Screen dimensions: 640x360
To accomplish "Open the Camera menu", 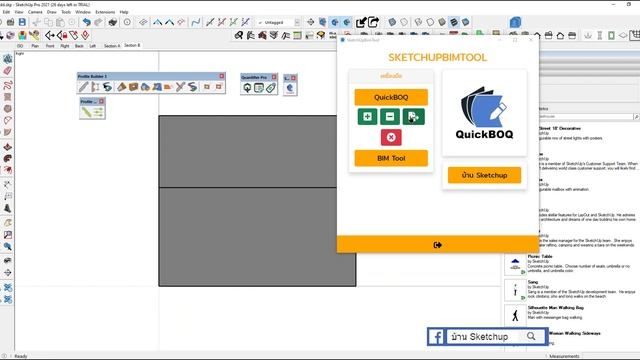I will pos(35,12).
